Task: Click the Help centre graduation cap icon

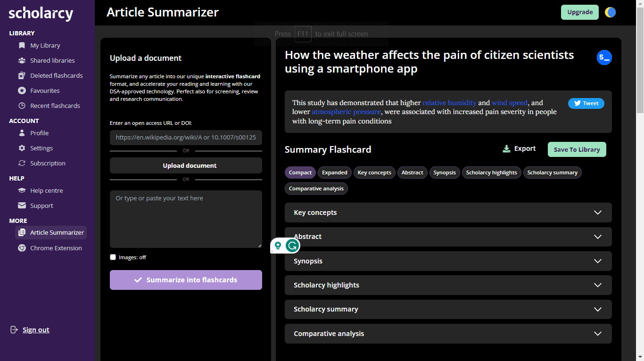Action: coord(22,190)
